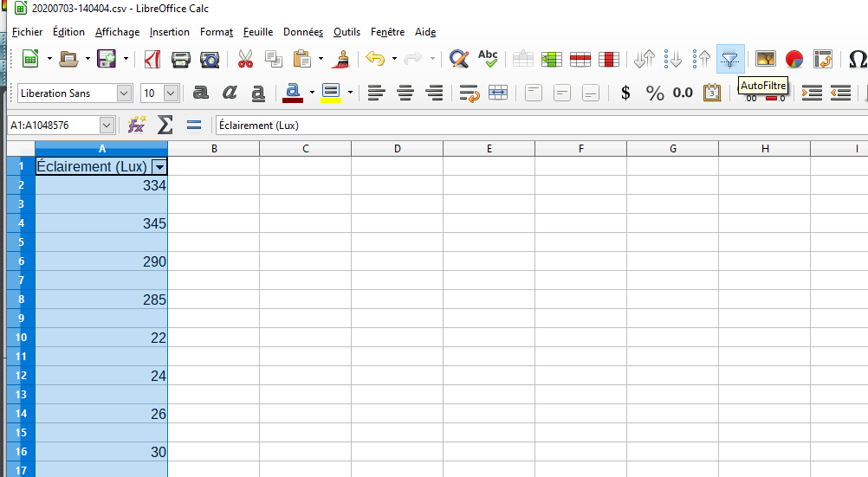868x477 pixels.
Task: Open the AutoFilter dropdown in cell A1
Action: (x=159, y=167)
